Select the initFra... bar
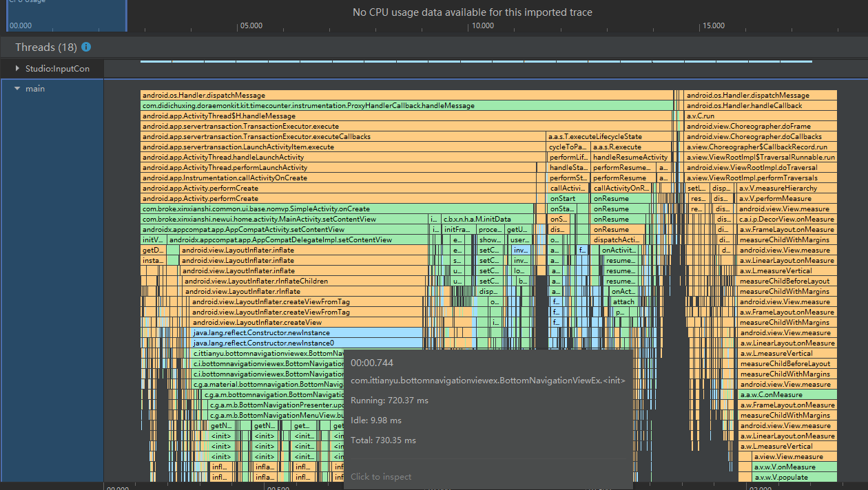This screenshot has height=490, width=868. [458, 230]
